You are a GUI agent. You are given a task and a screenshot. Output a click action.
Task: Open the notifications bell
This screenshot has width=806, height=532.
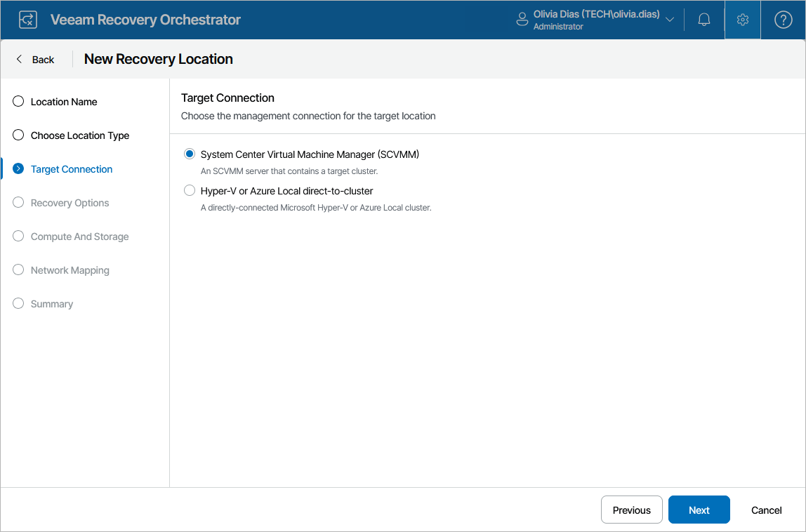click(x=704, y=20)
